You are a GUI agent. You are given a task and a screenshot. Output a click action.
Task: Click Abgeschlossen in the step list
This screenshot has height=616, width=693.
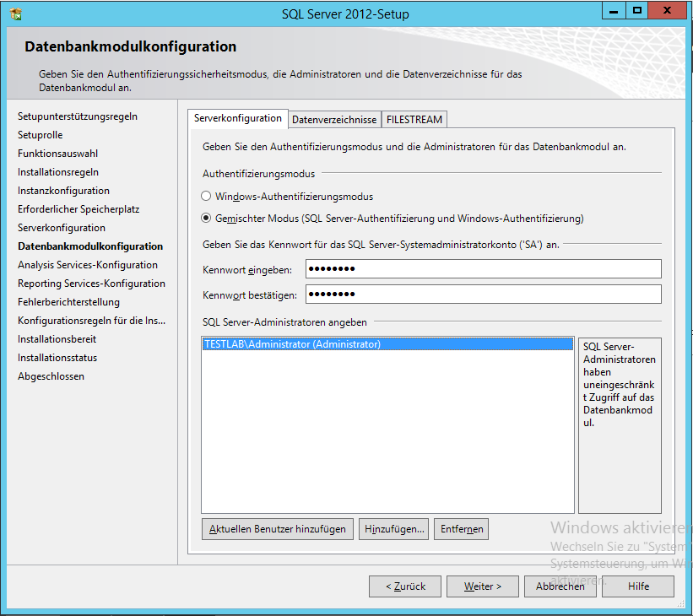pyautogui.click(x=51, y=376)
